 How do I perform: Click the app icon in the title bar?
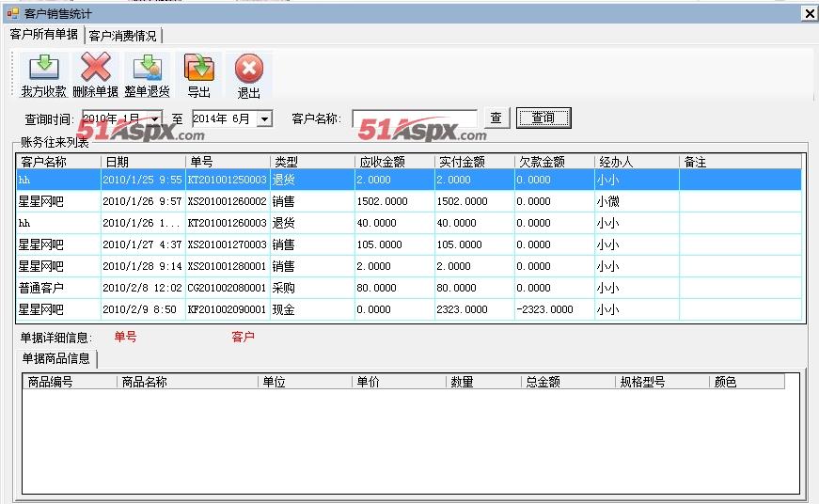[x=12, y=13]
